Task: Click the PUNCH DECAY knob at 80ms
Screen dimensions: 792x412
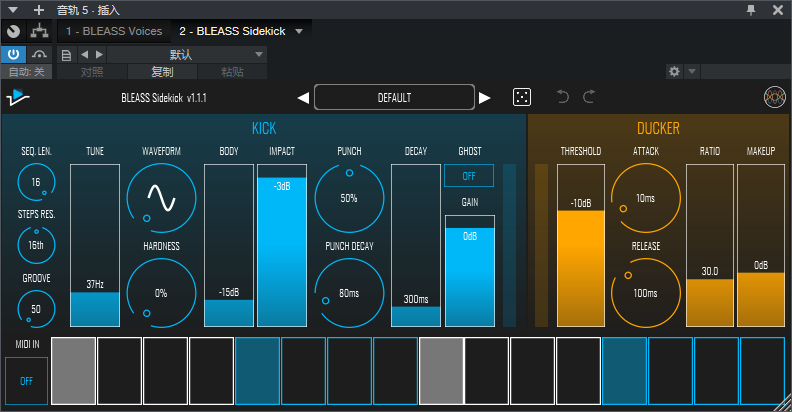Action: 349,293
